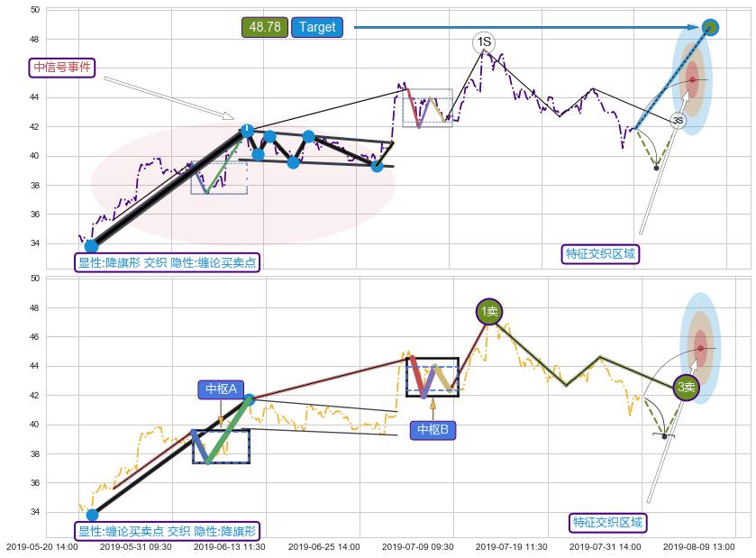
Task: Click the 2019-06-13 11:30 date axis label
Action: pyautogui.click(x=228, y=546)
